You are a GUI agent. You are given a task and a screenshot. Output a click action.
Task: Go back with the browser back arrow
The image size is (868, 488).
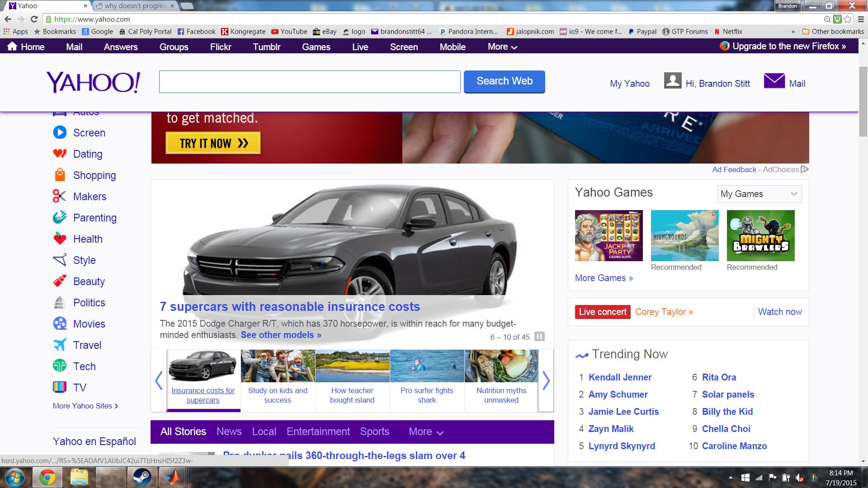[x=8, y=19]
